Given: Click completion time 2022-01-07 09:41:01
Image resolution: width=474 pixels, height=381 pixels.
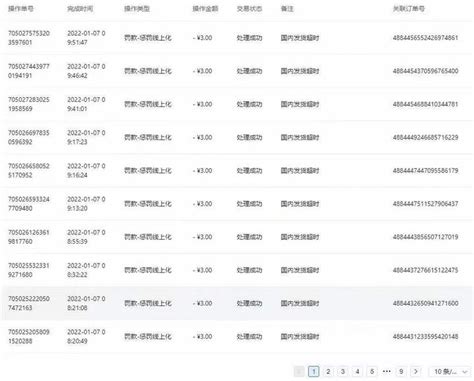Looking at the screenshot, I should (86, 104).
